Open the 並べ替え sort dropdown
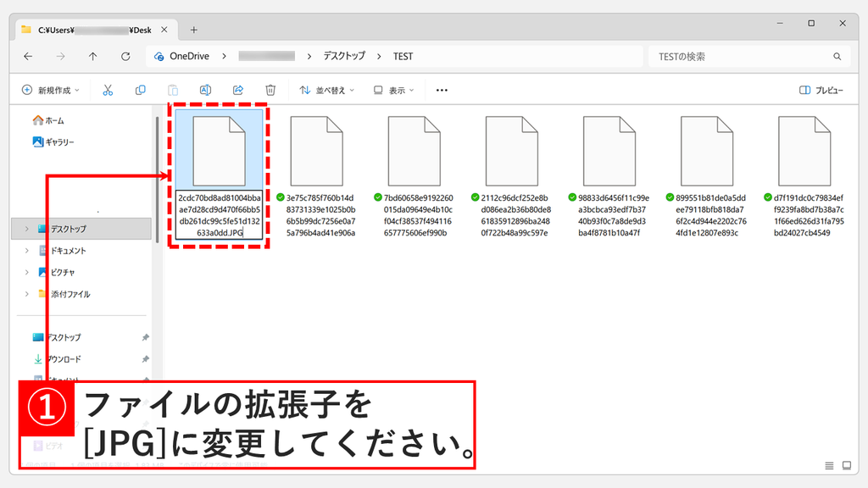Screen dimensions: 868x488 326,90
